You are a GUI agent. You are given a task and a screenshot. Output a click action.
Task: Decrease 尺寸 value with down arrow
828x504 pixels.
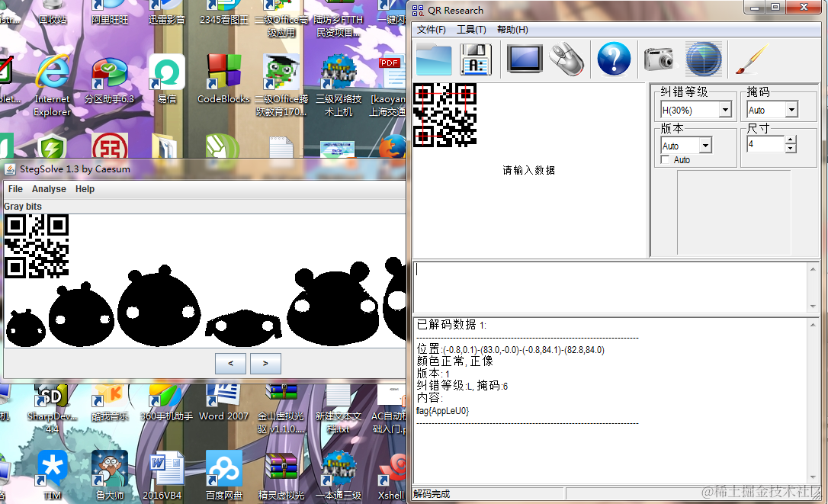pyautogui.click(x=791, y=149)
